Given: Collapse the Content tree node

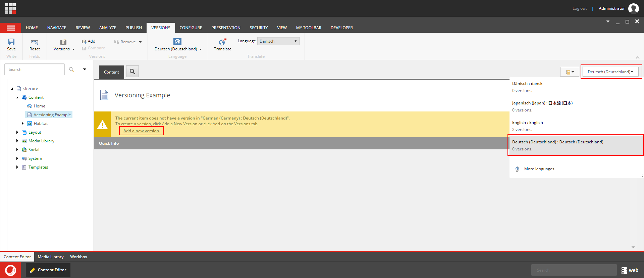Looking at the screenshot, I should [17, 97].
